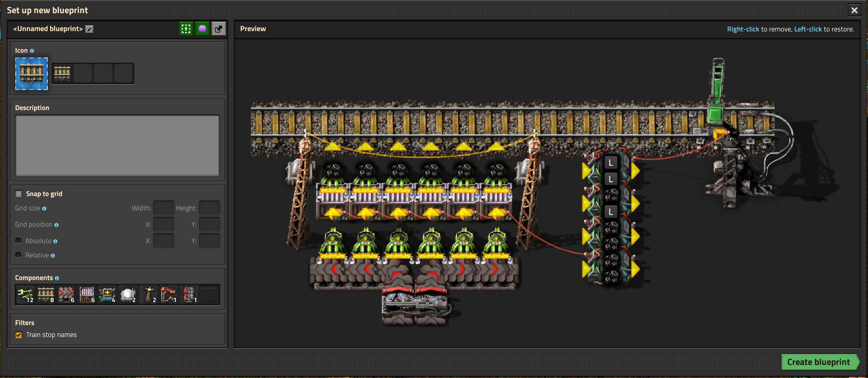The height and width of the screenshot is (378, 868).
Task: Click the express splitter at the preview bottom
Action: (415, 305)
